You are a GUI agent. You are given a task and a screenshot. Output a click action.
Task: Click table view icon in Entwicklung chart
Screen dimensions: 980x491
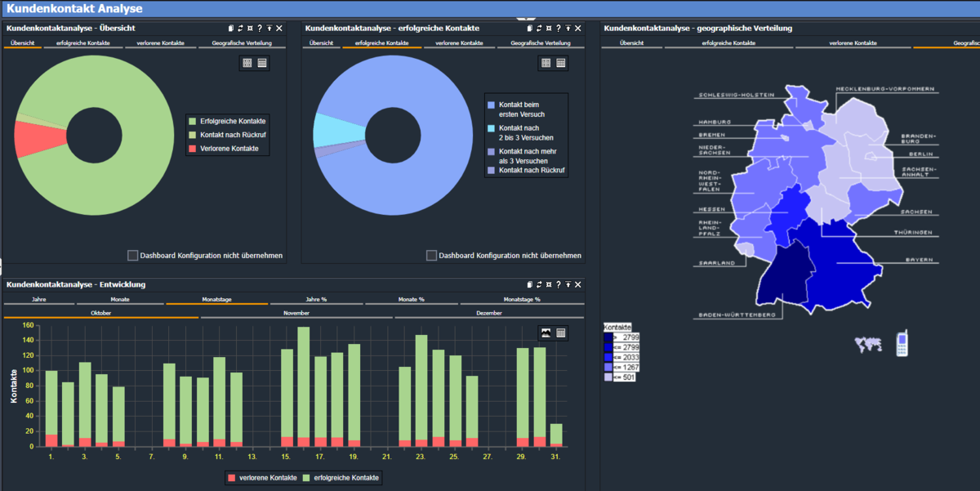(561, 333)
